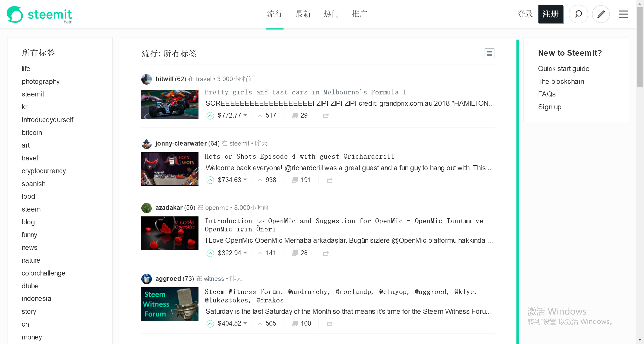This screenshot has height=344, width=644.
Task: Open the Pretty girls and fast cars title
Action: (305, 92)
